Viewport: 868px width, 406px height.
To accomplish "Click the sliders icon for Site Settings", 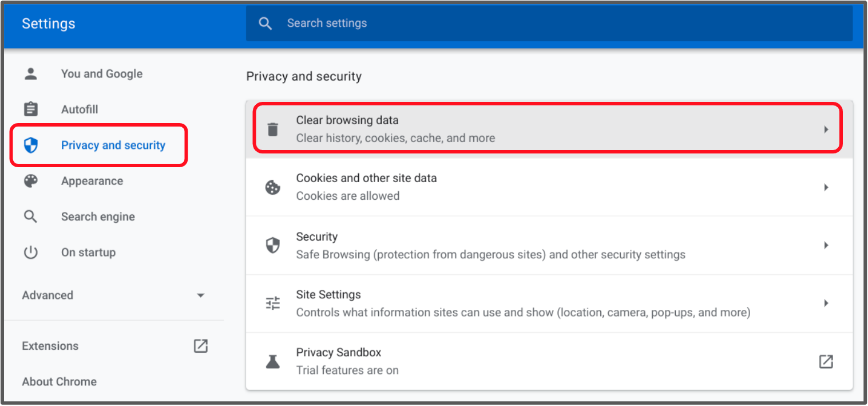I will click(273, 303).
